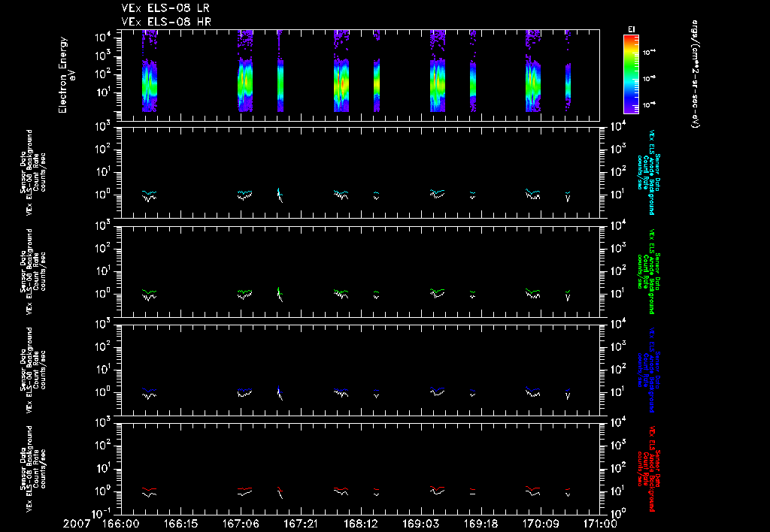Click the "169:03" time axis label
This screenshot has width=770, height=532.
[420, 524]
